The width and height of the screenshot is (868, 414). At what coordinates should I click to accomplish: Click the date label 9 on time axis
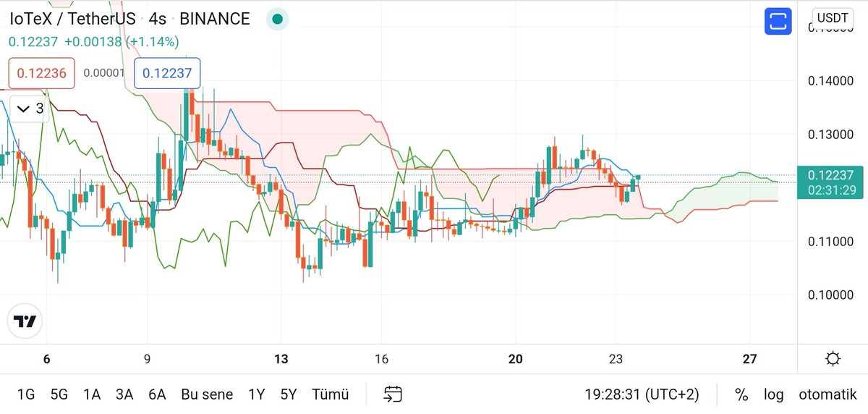click(147, 359)
